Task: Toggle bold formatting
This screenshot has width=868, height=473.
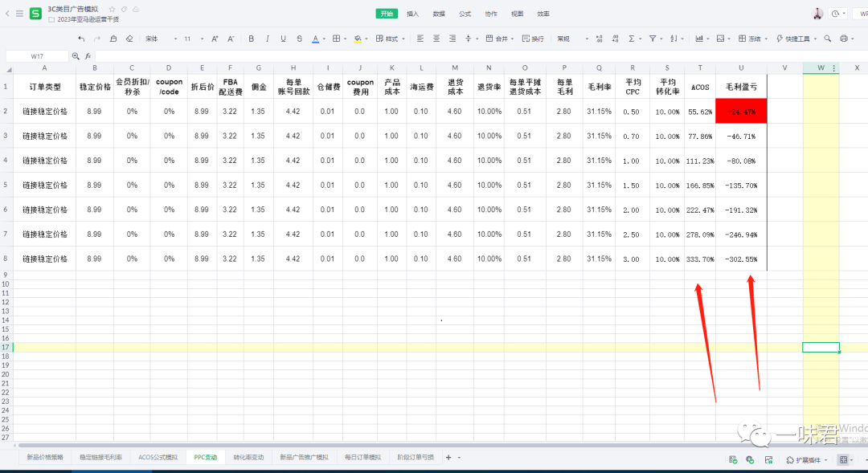Action: point(251,39)
